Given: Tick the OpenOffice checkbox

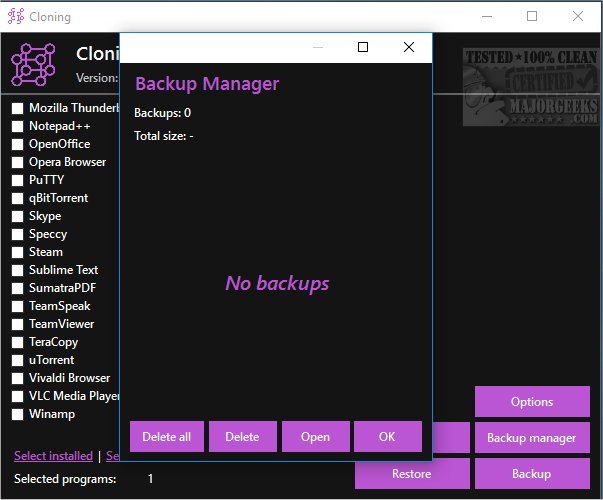Looking at the screenshot, I should pyautogui.click(x=17, y=145).
